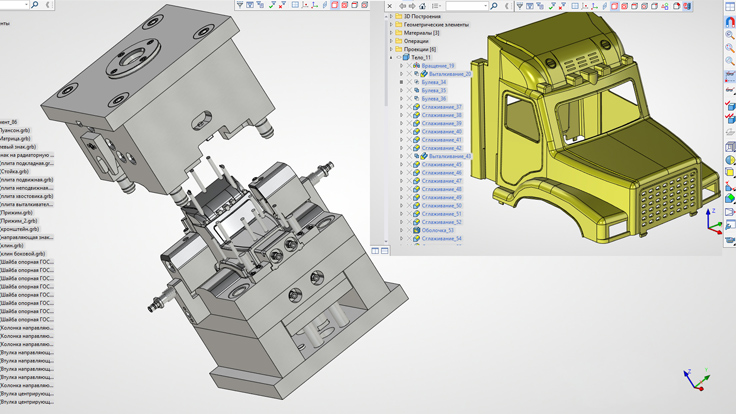Image resolution: width=736 pixels, height=414 pixels.
Task: Click the grid/workplane icon in right viewport toolbar
Action: pyautogui.click(x=575, y=6)
